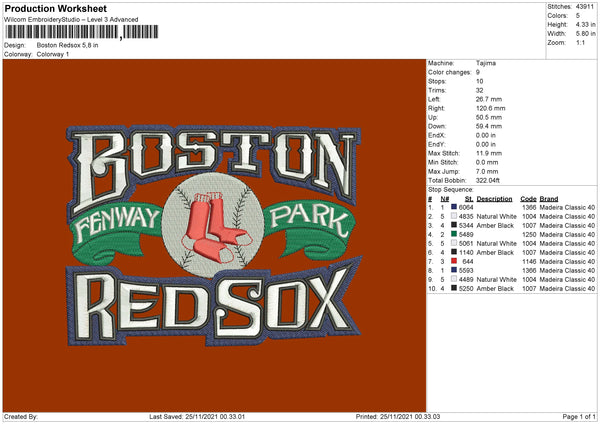Click the 'St.' column header
Viewport: 600px width, 424px height.
pos(469,199)
